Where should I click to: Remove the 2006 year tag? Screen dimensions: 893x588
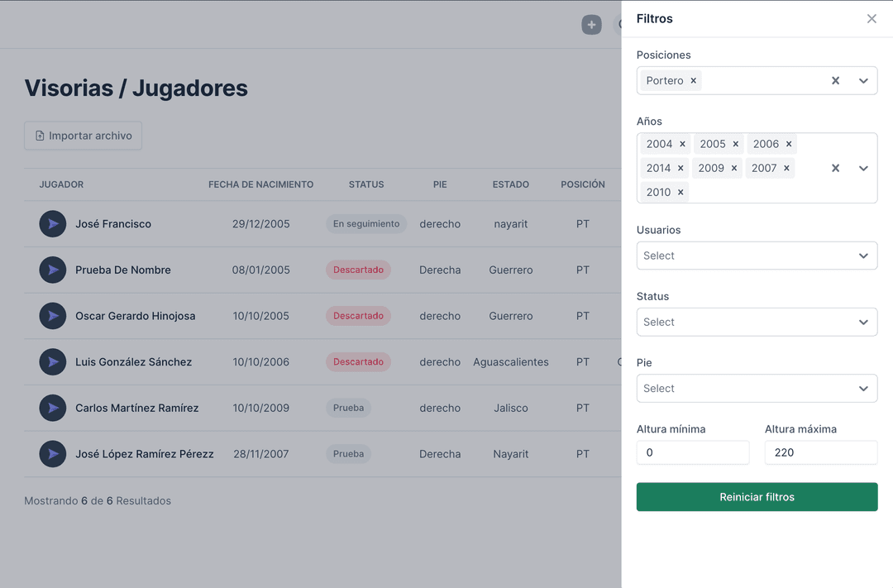pos(789,144)
